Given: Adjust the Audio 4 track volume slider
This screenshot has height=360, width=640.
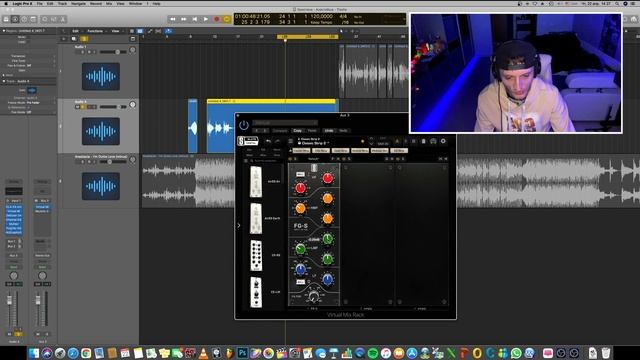Looking at the screenshot, I should tap(113, 107).
